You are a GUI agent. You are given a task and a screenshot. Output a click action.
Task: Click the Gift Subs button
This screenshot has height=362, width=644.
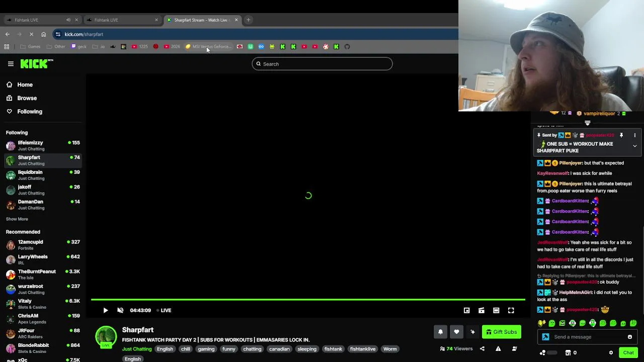[x=502, y=332]
